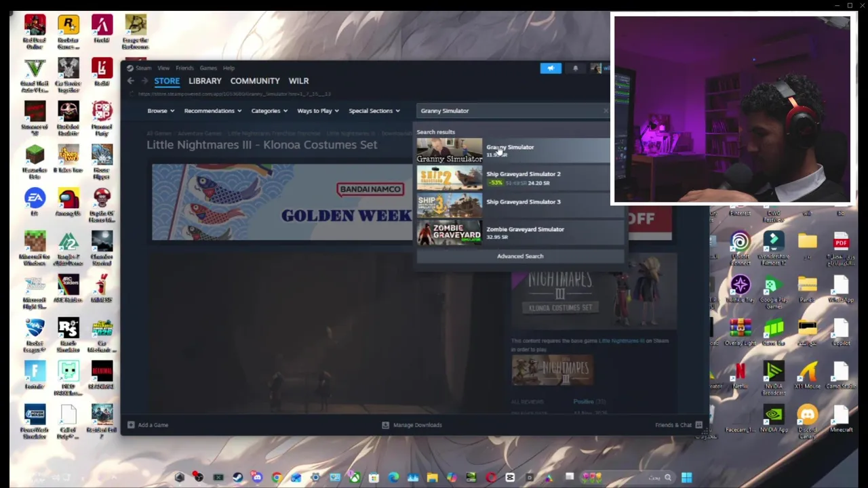Expand the Recommendations dropdown
Viewport: 868px width, 488px height.
tap(213, 110)
